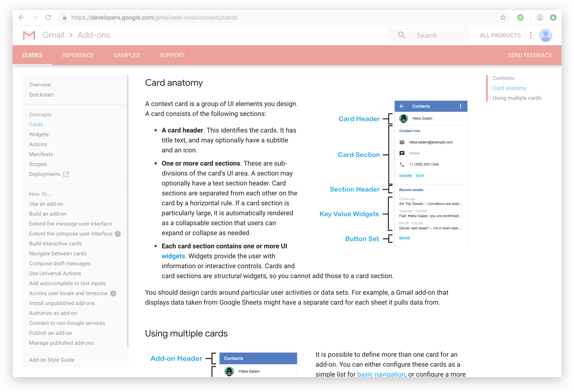This screenshot has width=574, height=392.
Task: Click three-dot icon in Contacts card image
Action: pyautogui.click(x=460, y=106)
